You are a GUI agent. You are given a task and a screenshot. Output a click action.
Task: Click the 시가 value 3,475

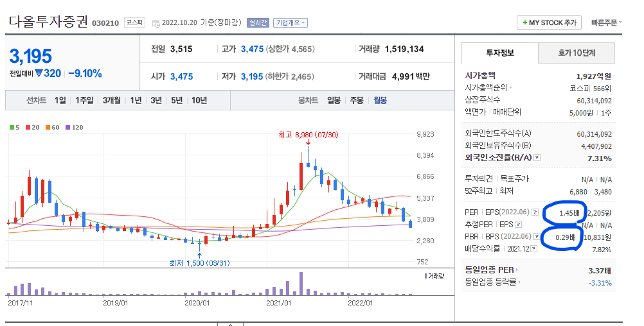(181, 76)
